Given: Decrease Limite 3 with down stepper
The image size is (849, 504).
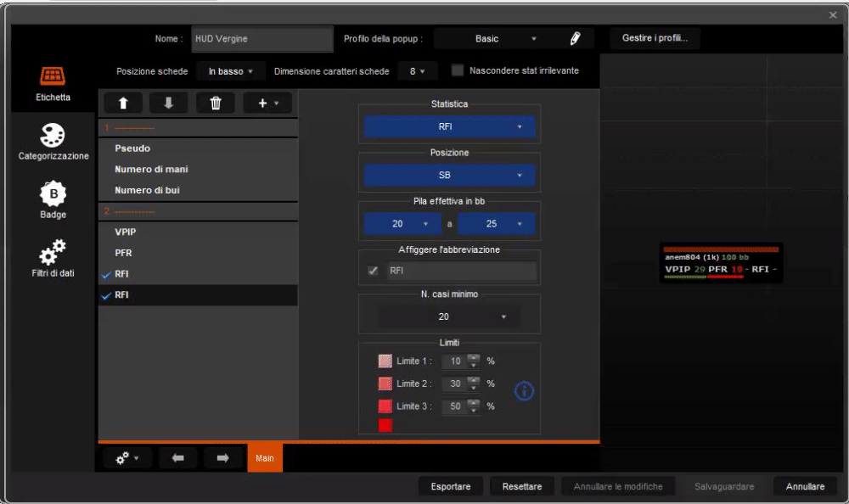Looking at the screenshot, I should (x=474, y=410).
